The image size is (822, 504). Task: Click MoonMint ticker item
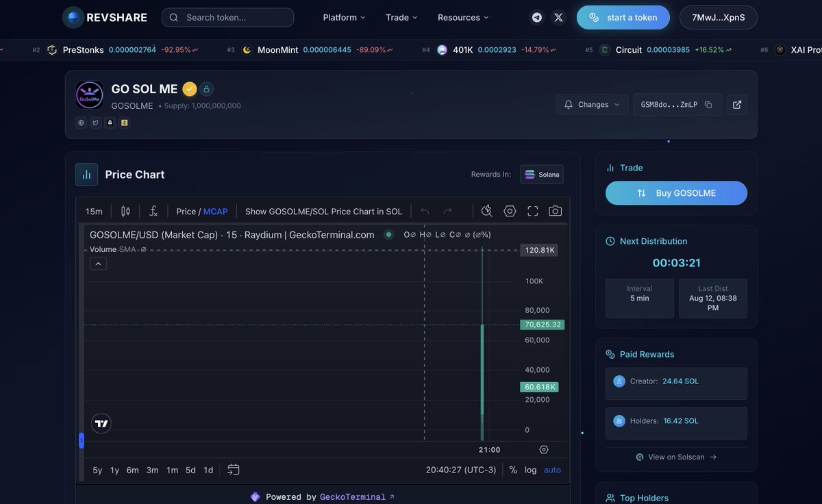pos(310,50)
